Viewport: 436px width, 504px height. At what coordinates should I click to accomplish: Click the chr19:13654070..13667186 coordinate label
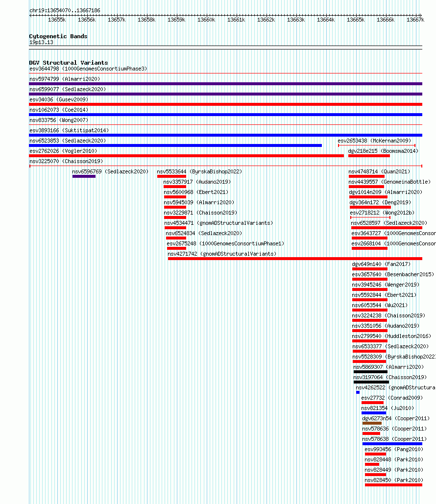[65, 10]
